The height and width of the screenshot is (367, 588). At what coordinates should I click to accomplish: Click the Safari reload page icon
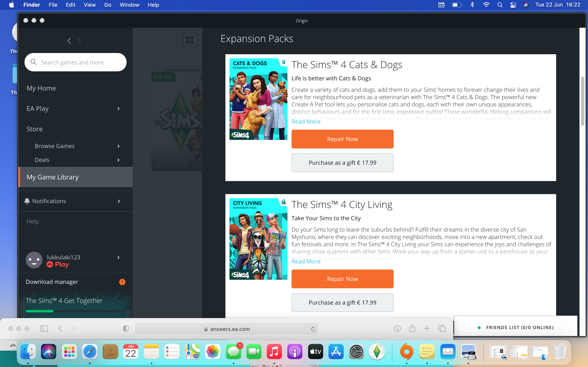click(x=313, y=329)
